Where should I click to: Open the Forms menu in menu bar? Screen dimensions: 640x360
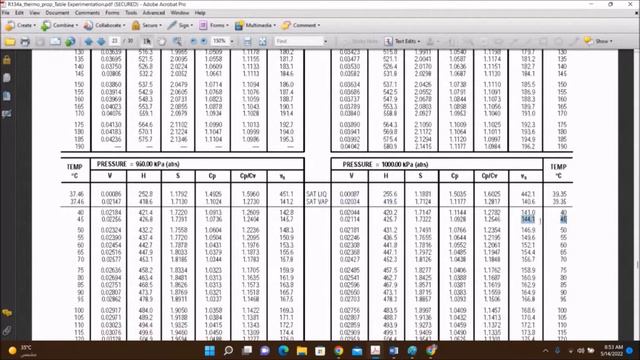pos(112,13)
